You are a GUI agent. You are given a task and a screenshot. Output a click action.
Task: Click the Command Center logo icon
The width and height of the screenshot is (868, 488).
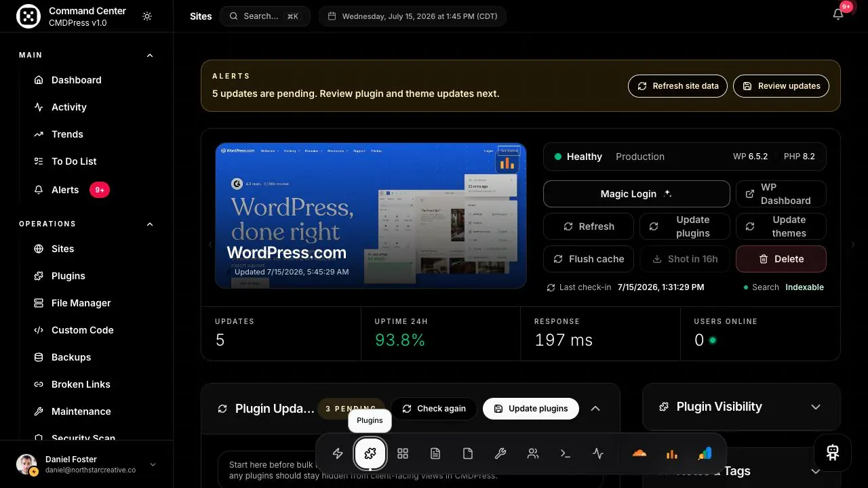pyautogui.click(x=28, y=16)
